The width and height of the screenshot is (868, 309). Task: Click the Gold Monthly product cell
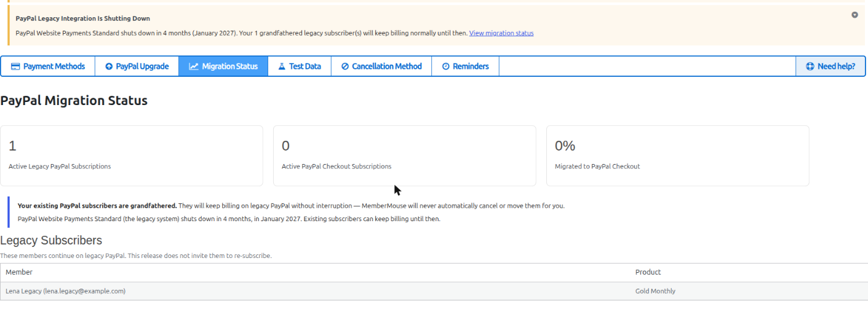pos(655,291)
